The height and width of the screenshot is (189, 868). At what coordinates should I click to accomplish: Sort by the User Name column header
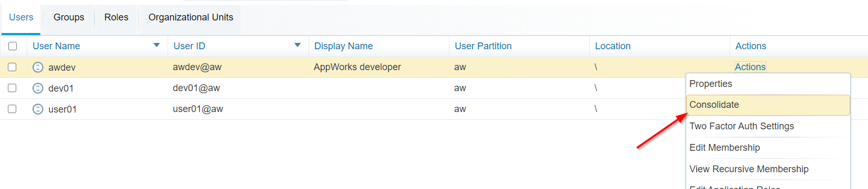[56, 46]
